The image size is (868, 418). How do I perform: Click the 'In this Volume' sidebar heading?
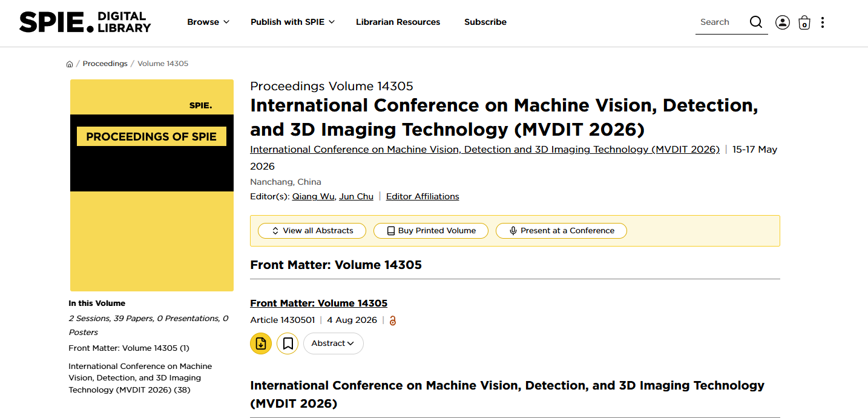97,304
